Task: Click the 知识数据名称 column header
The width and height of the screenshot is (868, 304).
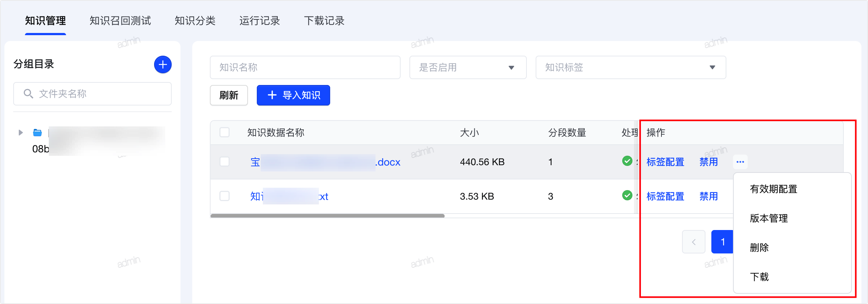Action: point(276,132)
